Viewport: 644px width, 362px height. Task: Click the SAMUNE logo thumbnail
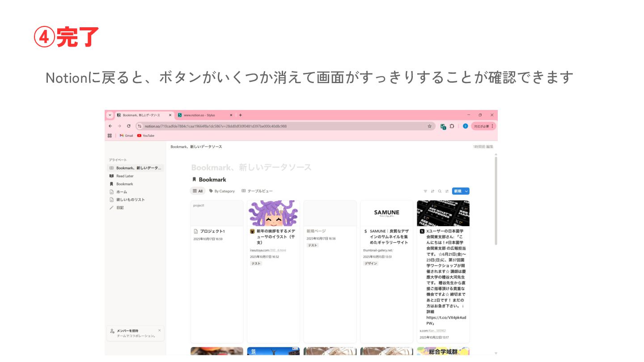(387, 213)
